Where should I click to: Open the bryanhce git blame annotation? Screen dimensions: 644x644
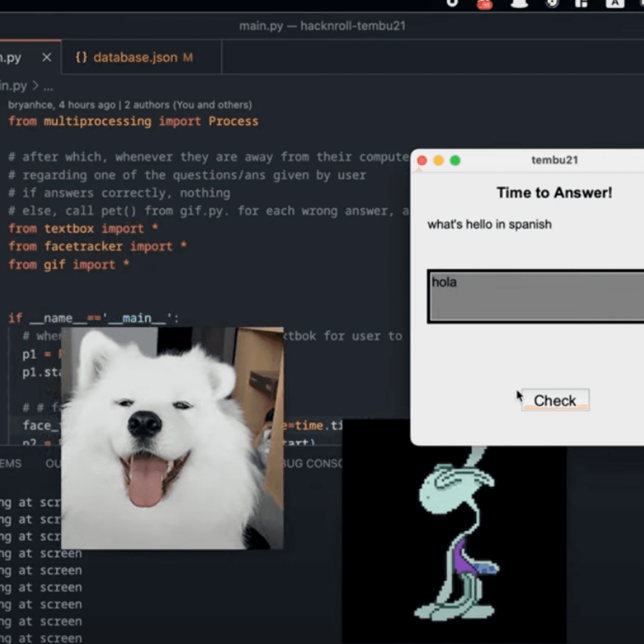tap(129, 105)
